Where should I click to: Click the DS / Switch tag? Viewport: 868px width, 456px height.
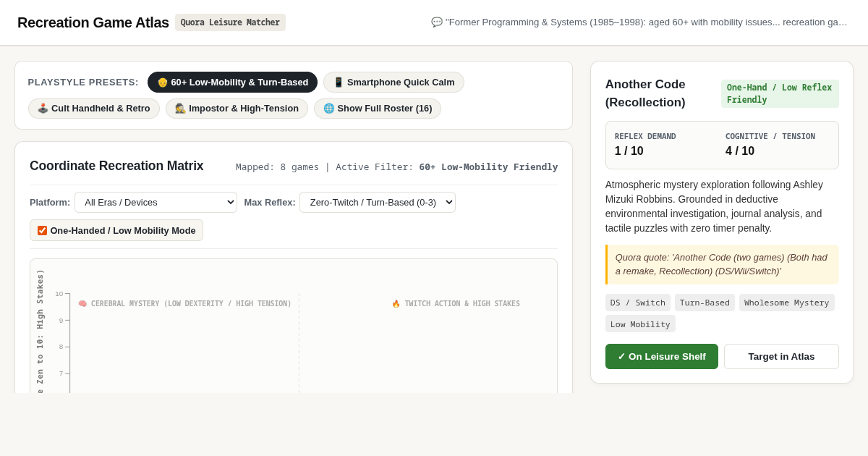[x=638, y=303]
